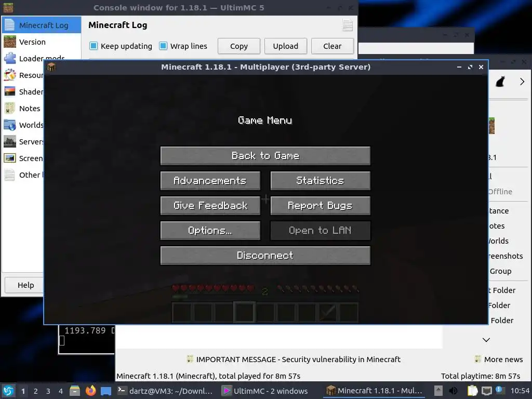Click Report Bugs button
The image size is (532, 399).
[x=320, y=206]
